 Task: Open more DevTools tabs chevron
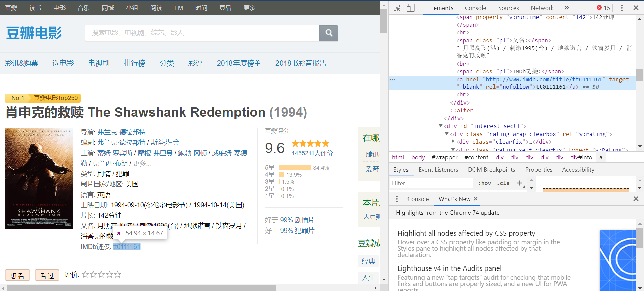click(x=567, y=8)
